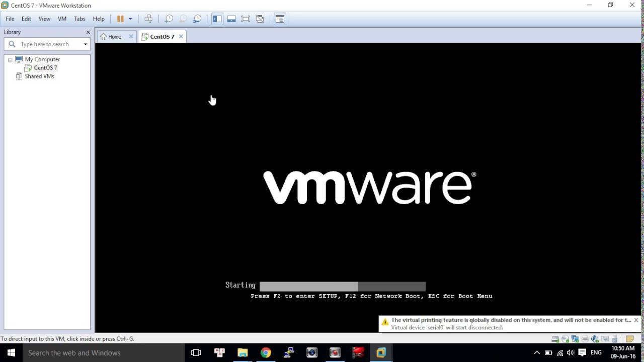The width and height of the screenshot is (644, 362).
Task: Open the Tabs menu
Action: [x=79, y=19]
